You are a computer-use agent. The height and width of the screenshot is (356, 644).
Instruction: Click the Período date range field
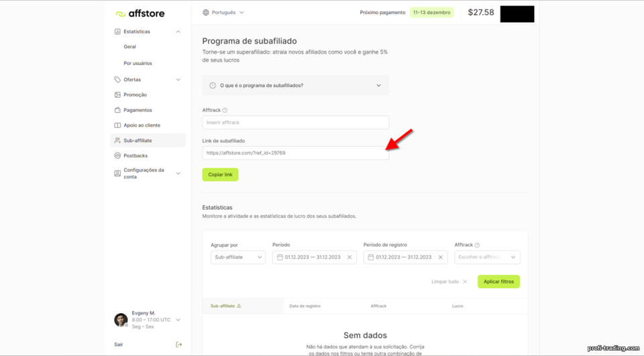(x=314, y=257)
